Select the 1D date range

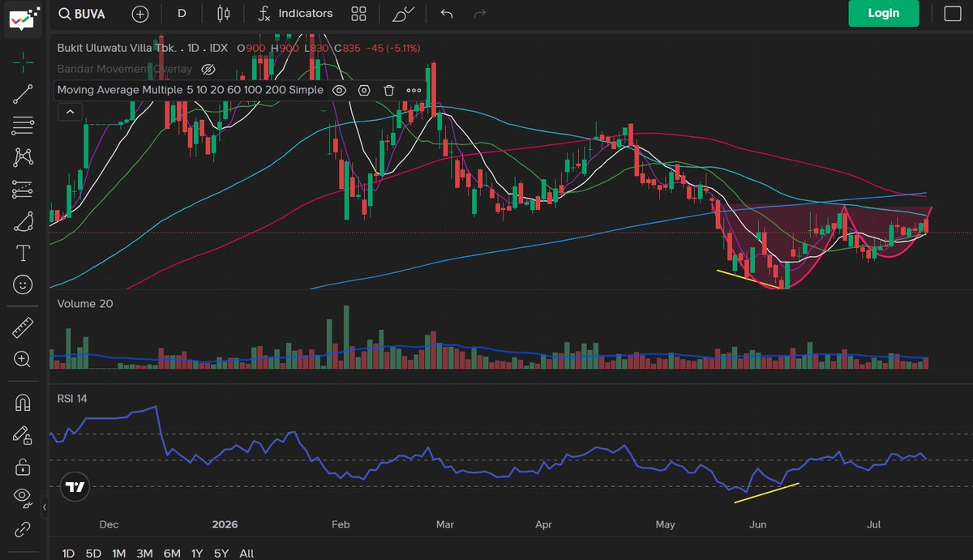pyautogui.click(x=69, y=554)
